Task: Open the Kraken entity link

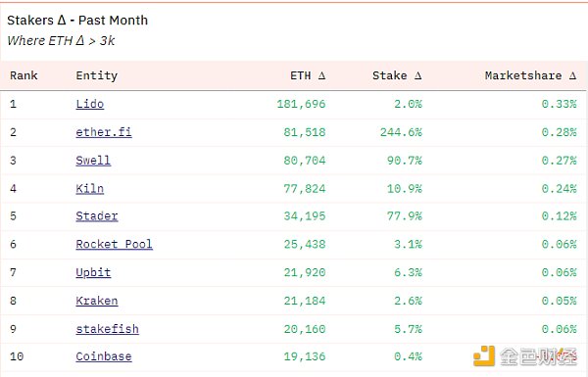Action: click(97, 301)
